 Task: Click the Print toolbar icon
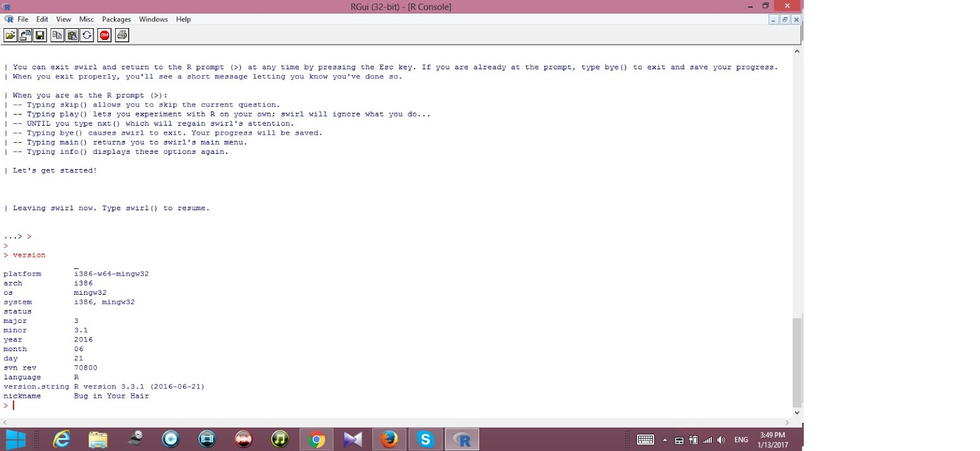(x=122, y=36)
